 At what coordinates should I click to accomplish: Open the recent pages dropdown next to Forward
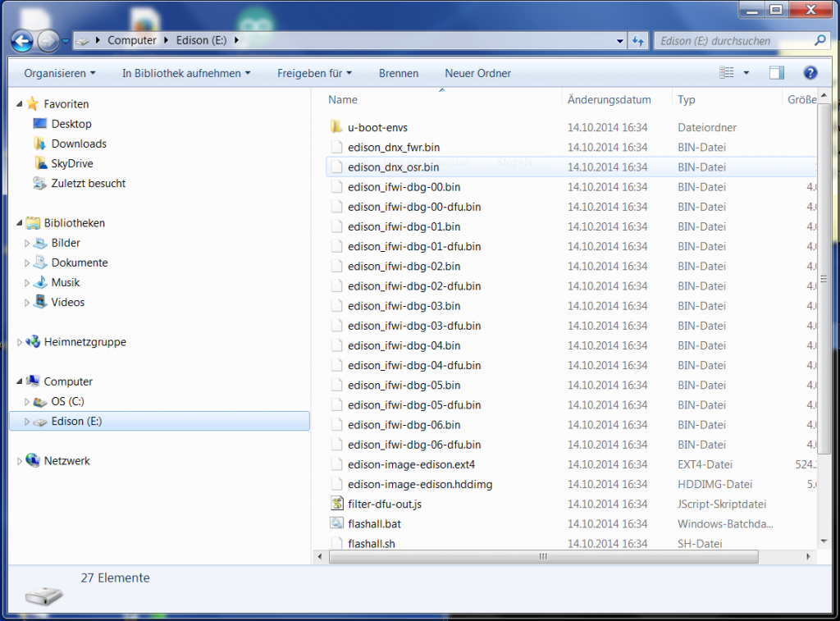(66, 41)
